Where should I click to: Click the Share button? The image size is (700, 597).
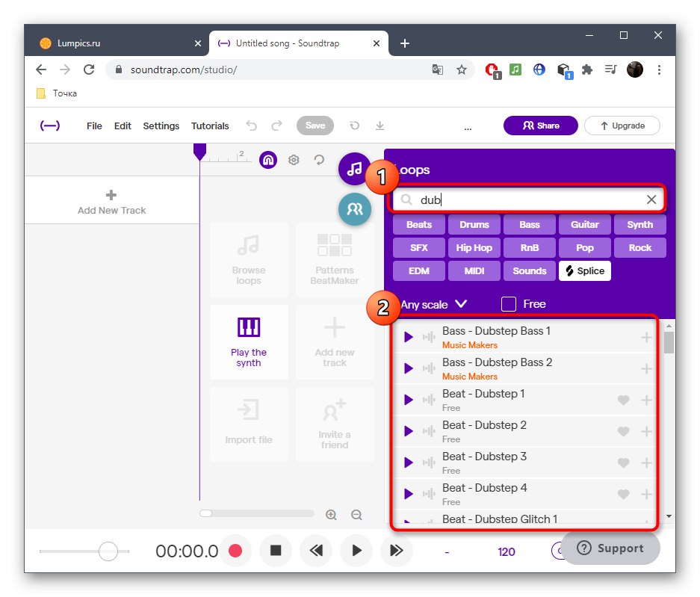pyautogui.click(x=541, y=126)
